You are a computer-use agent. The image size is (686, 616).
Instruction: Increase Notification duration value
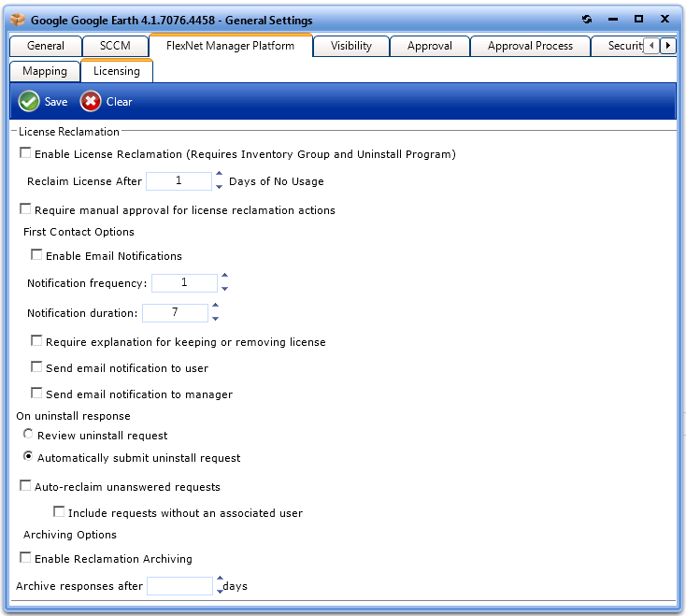pos(215,306)
